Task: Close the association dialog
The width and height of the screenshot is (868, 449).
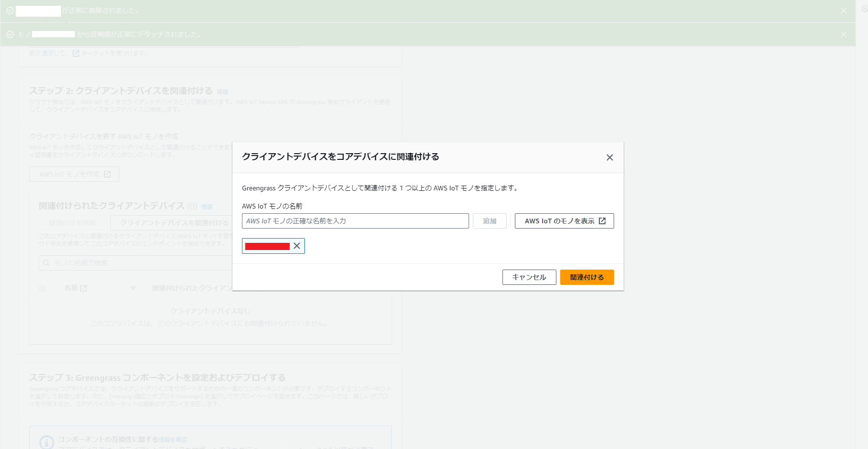Action: point(609,157)
